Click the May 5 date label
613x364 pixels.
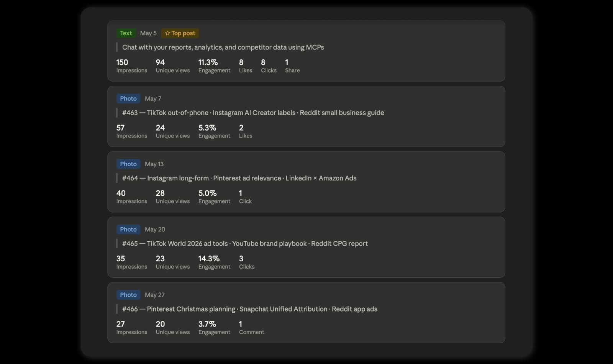click(148, 33)
